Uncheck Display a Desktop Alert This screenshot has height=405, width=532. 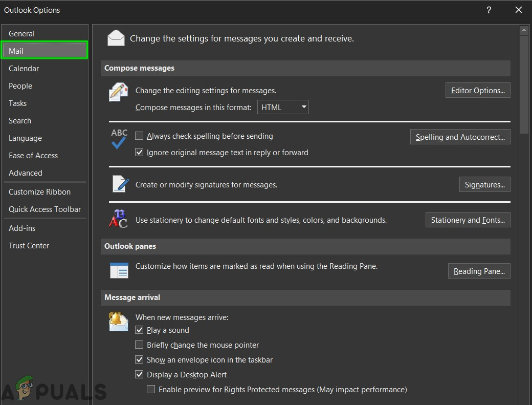tap(139, 375)
